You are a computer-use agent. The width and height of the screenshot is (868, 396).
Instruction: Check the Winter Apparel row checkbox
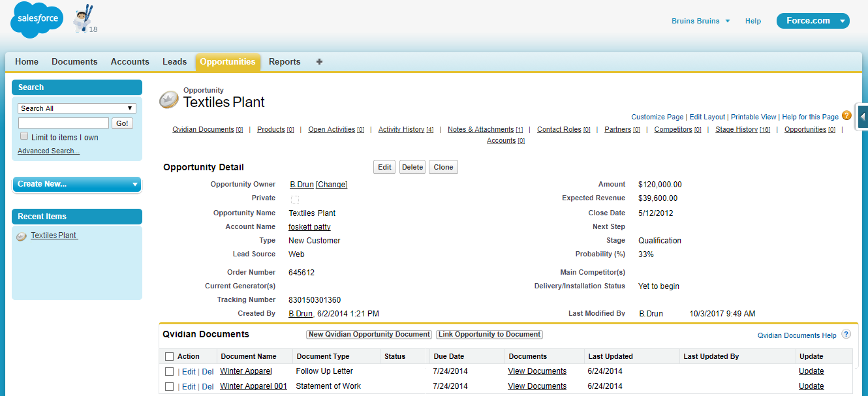pyautogui.click(x=169, y=371)
